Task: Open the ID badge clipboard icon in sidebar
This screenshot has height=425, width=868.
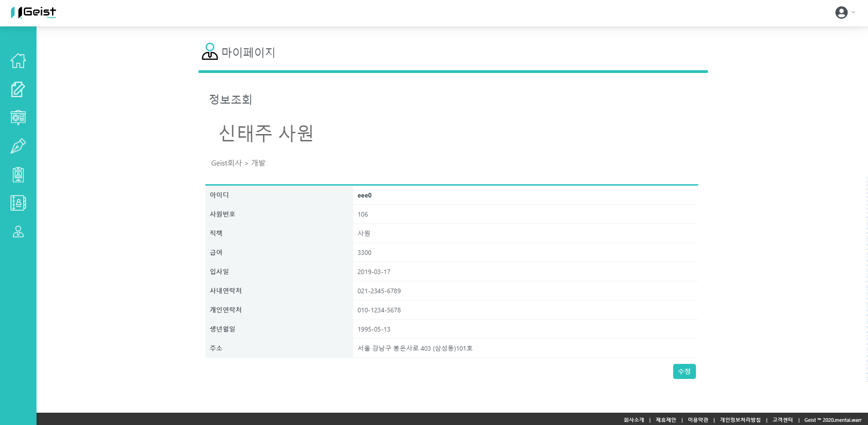Action: click(x=18, y=174)
